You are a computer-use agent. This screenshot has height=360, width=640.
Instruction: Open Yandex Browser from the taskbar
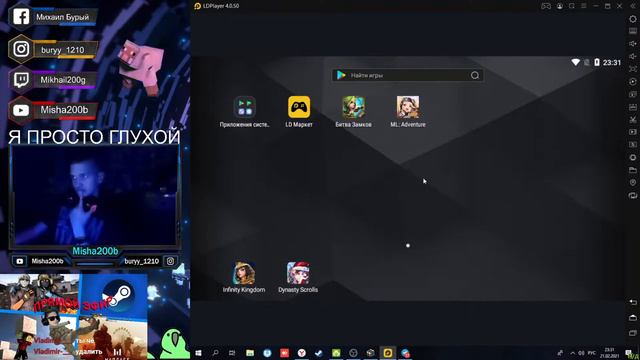coord(302,353)
